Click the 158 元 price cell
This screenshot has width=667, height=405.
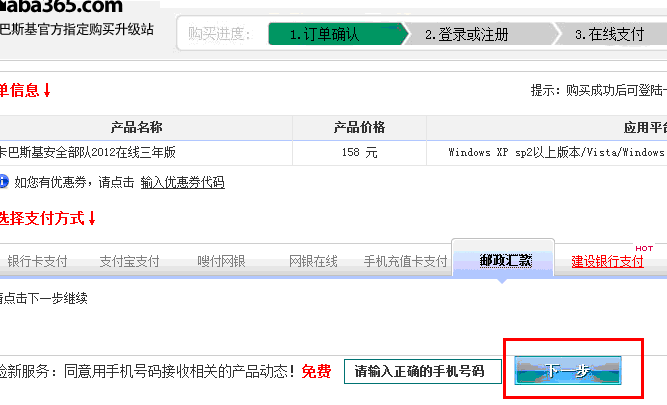(359, 152)
